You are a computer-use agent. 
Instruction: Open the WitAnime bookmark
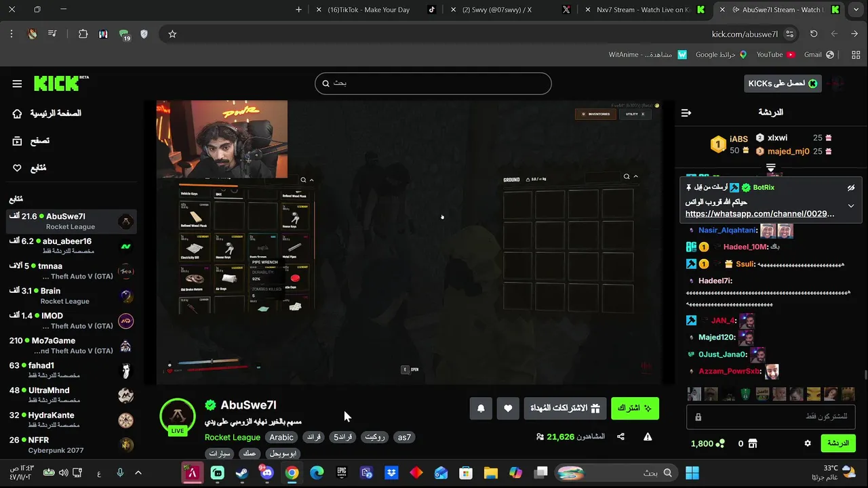click(648, 54)
